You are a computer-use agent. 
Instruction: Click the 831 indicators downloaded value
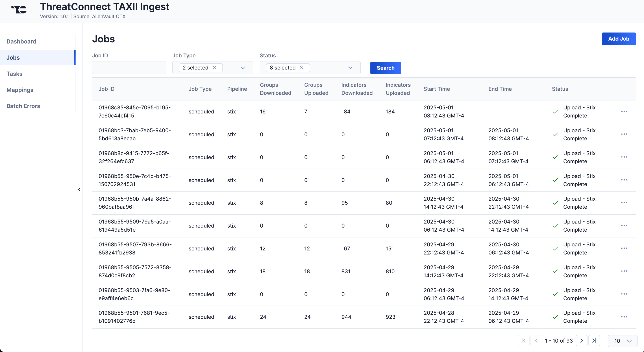pyautogui.click(x=346, y=271)
